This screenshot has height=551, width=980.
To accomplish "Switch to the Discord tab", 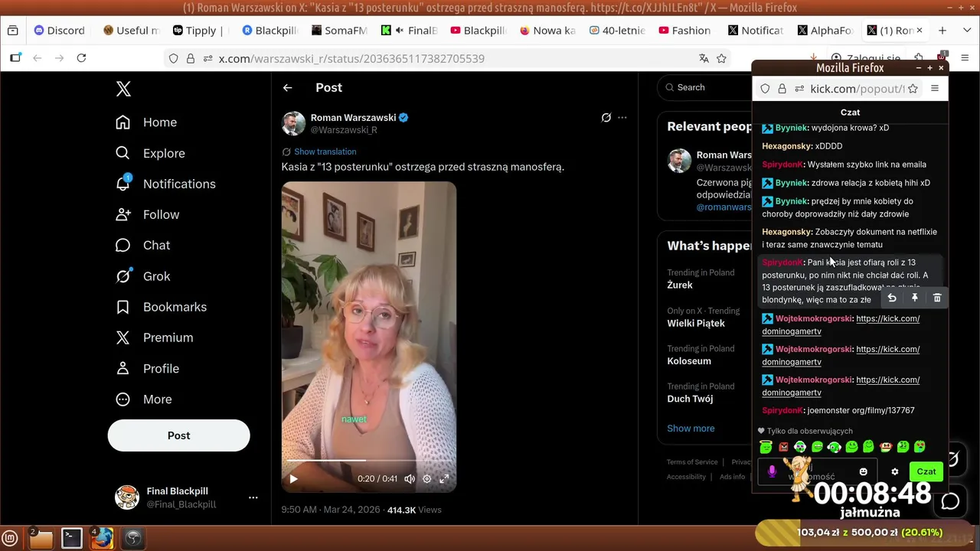I will [x=60, y=31].
